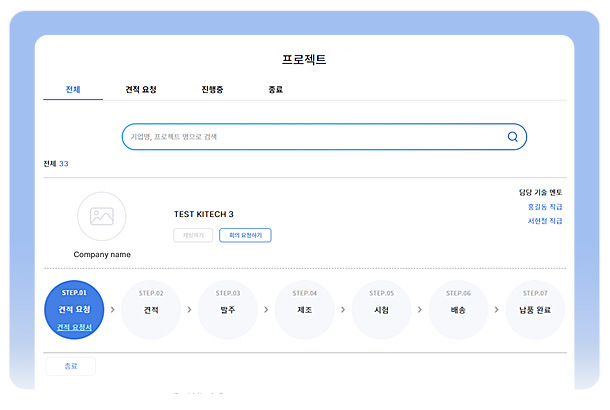The image size is (610, 410).
Task: Select the STEP.04 제조 circle
Action: 305,309
